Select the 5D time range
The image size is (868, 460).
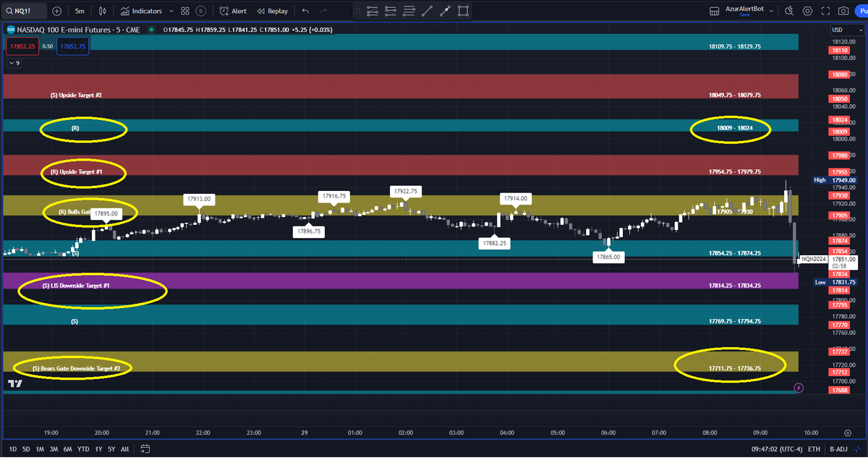27,449
